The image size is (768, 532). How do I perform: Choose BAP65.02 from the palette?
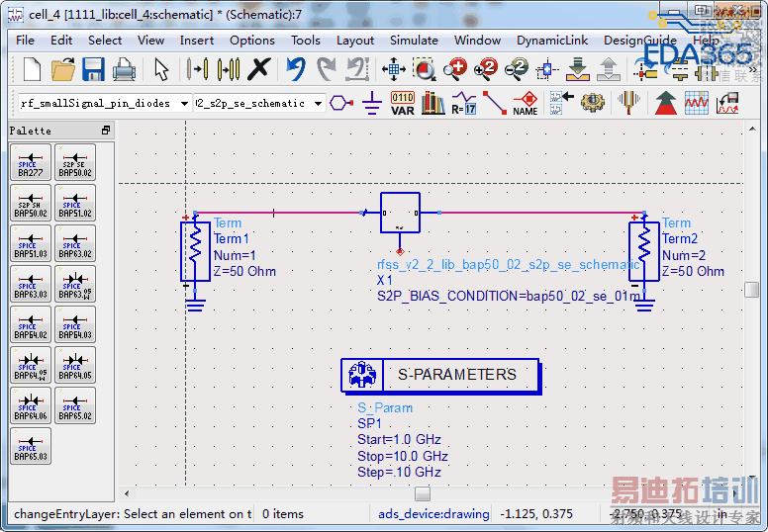[75, 405]
